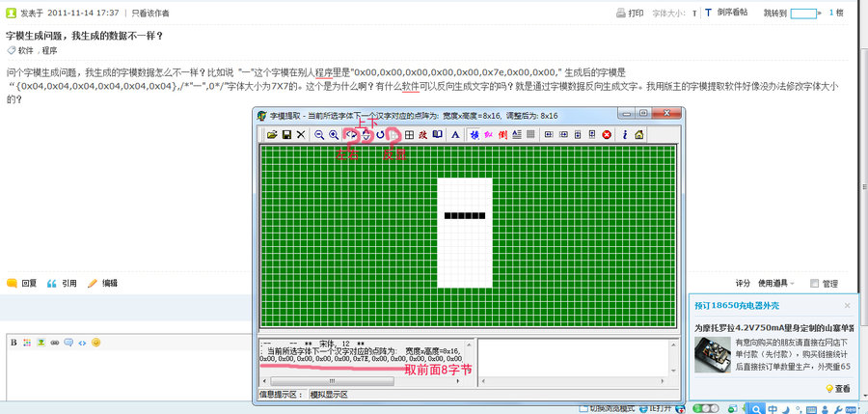This screenshot has width=868, height=414.
Task: Insert code with the <> icon
Action: tap(82, 343)
